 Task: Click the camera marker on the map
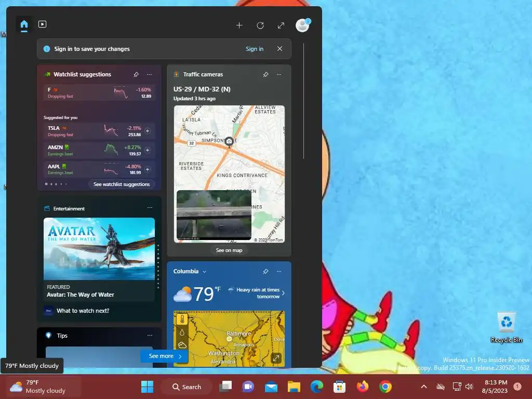point(229,141)
